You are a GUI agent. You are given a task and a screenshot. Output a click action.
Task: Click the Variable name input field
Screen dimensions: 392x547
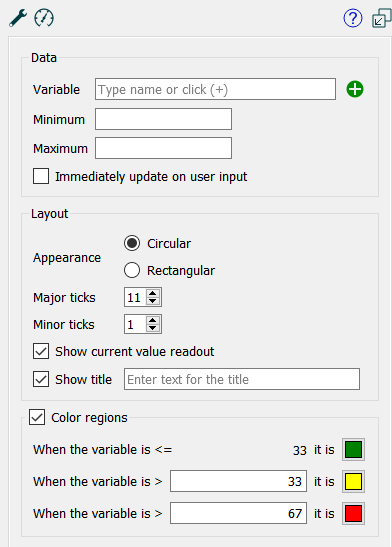click(216, 89)
